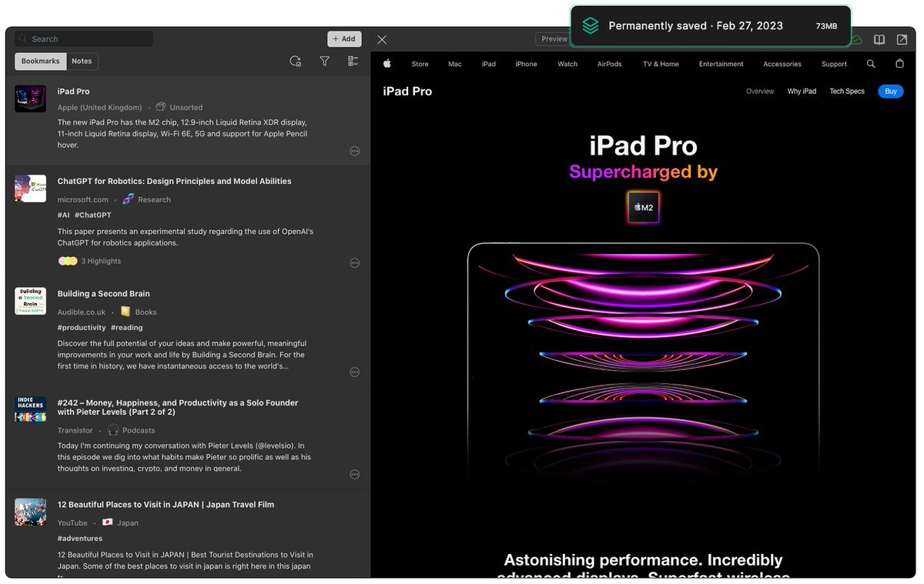Change the bookmark list view layout
Screen dimensions: 924x584
point(353,61)
